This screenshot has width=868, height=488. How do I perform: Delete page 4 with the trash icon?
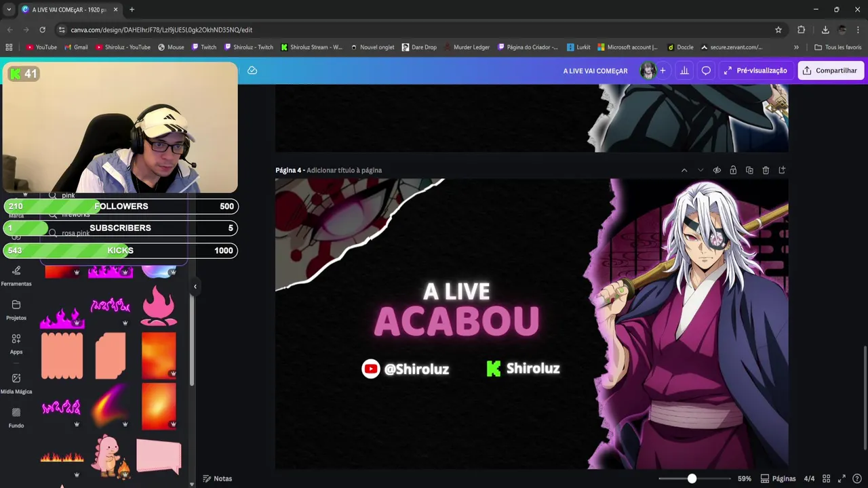coord(766,170)
